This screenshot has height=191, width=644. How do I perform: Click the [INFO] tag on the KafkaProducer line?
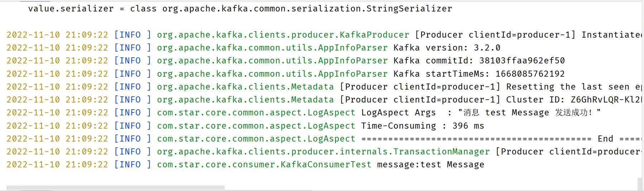click(x=133, y=35)
